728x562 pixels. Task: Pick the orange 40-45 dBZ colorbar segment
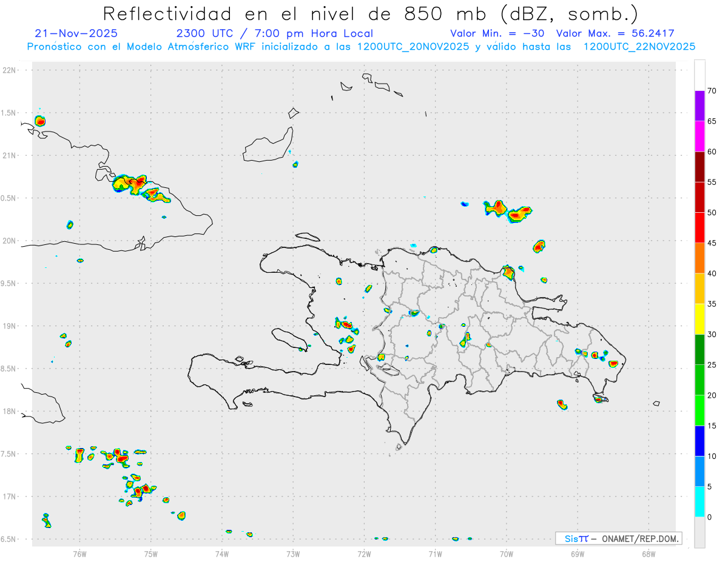point(699,258)
